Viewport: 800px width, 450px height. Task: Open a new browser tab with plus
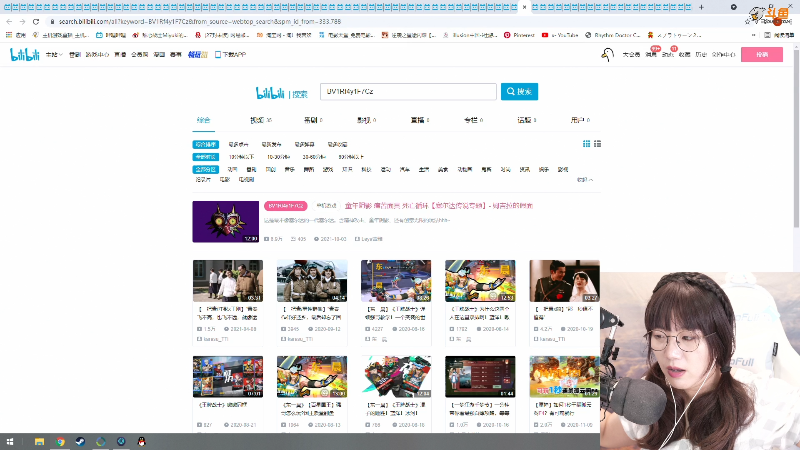pyautogui.click(x=701, y=7)
